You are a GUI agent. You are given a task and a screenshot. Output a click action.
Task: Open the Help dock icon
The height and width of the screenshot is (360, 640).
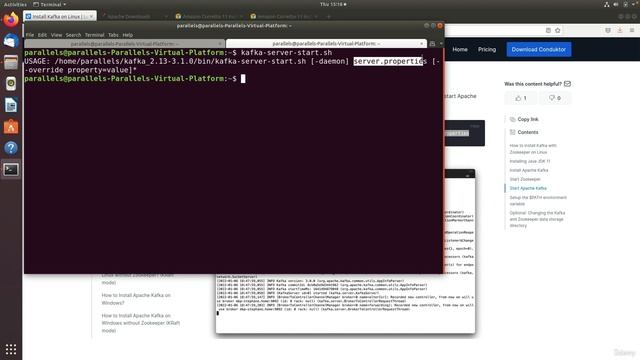(11, 148)
